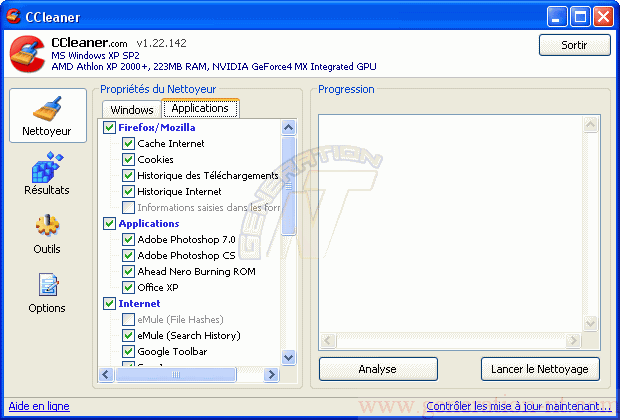This screenshot has height=420, width=620.
Task: Click the AMD Athlon XP 2000+ specs line
Action: coord(214,66)
